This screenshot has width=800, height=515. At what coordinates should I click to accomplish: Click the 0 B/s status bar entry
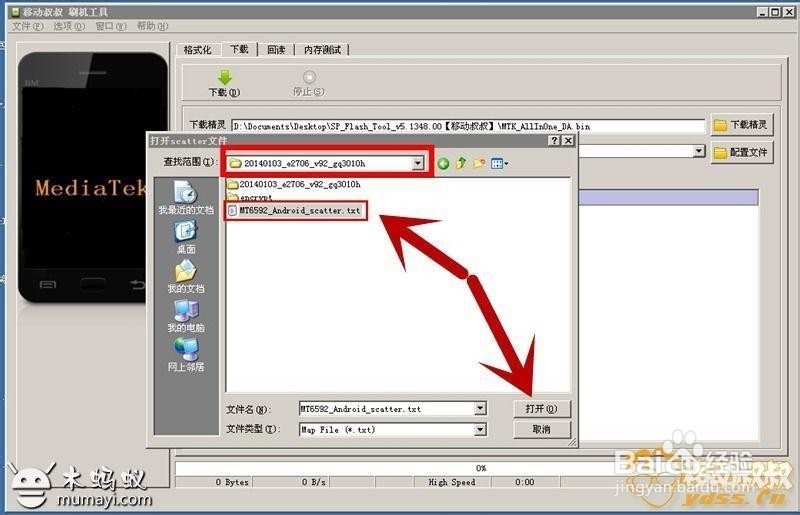tap(292, 482)
